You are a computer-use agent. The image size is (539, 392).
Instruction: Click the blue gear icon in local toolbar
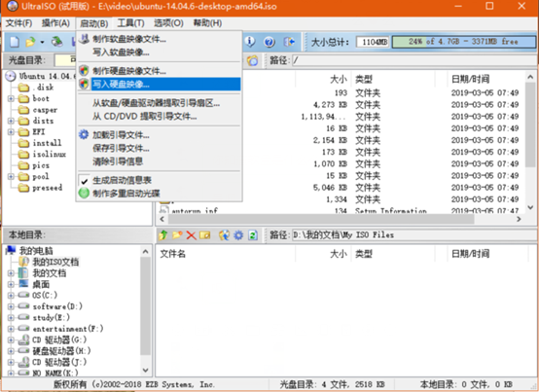(x=238, y=235)
